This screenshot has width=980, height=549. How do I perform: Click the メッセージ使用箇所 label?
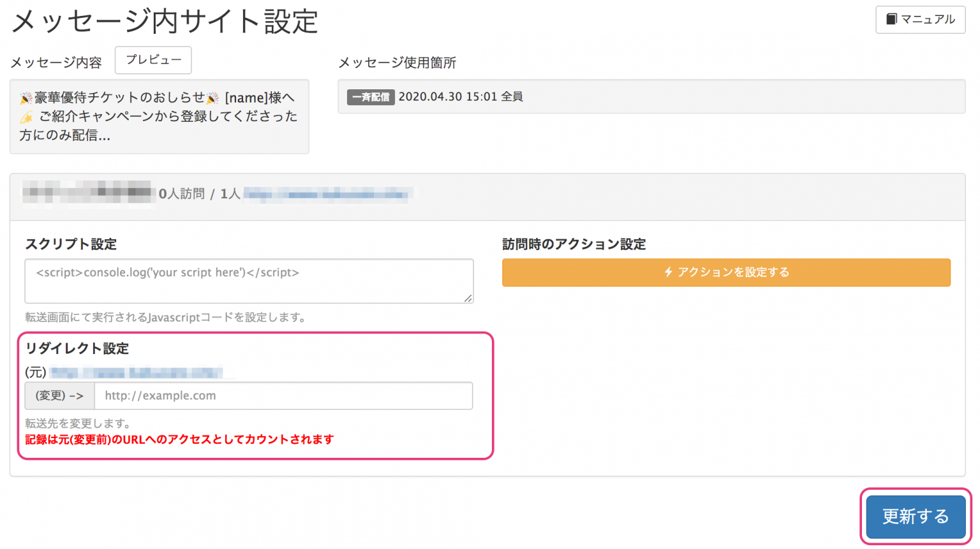tap(397, 62)
